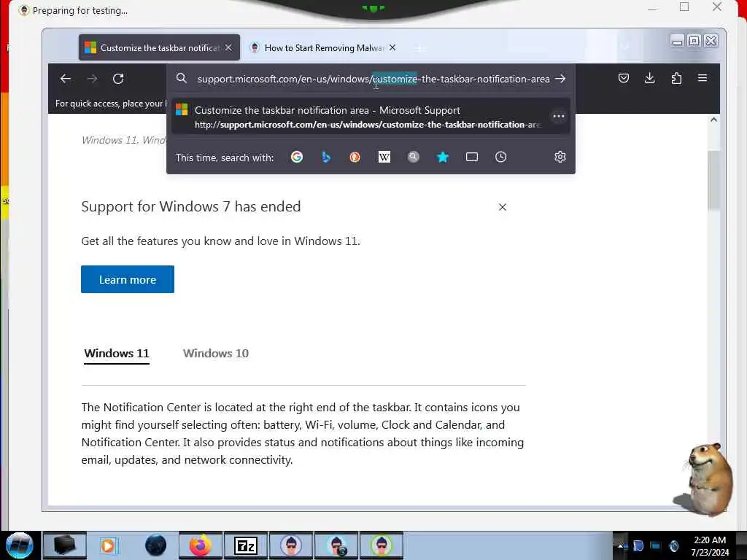The image size is (747, 560).
Task: Click the heading Support for Windows 7 has ended
Action: (x=191, y=206)
